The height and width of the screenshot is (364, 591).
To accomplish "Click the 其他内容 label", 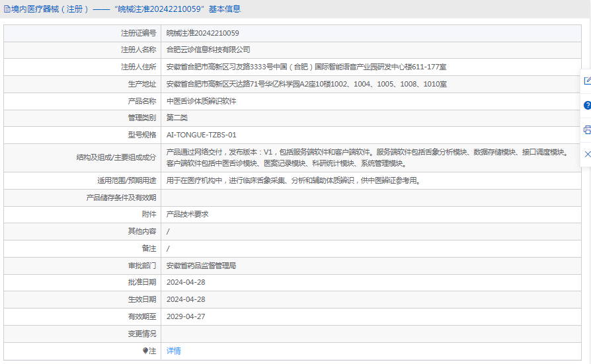I will pyautogui.click(x=141, y=231).
